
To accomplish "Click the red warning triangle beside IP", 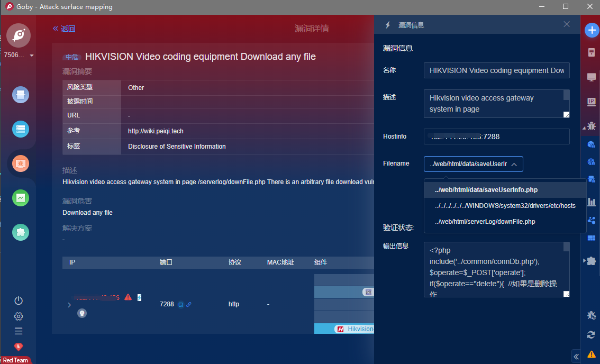I will coord(128,297).
